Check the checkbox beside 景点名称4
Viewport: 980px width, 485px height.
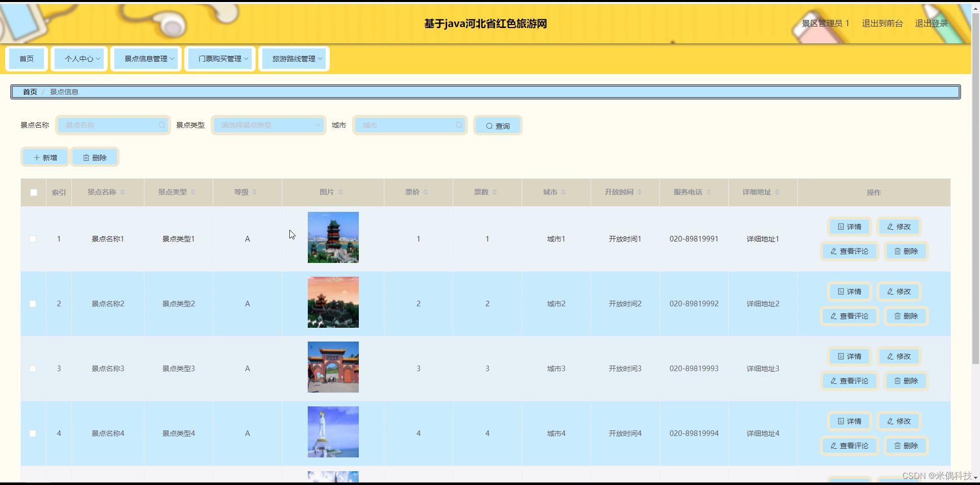(33, 433)
